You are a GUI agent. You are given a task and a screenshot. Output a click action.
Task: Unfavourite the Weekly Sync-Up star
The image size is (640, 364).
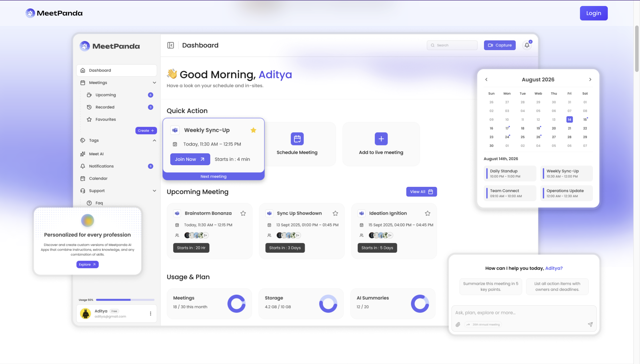click(x=253, y=130)
